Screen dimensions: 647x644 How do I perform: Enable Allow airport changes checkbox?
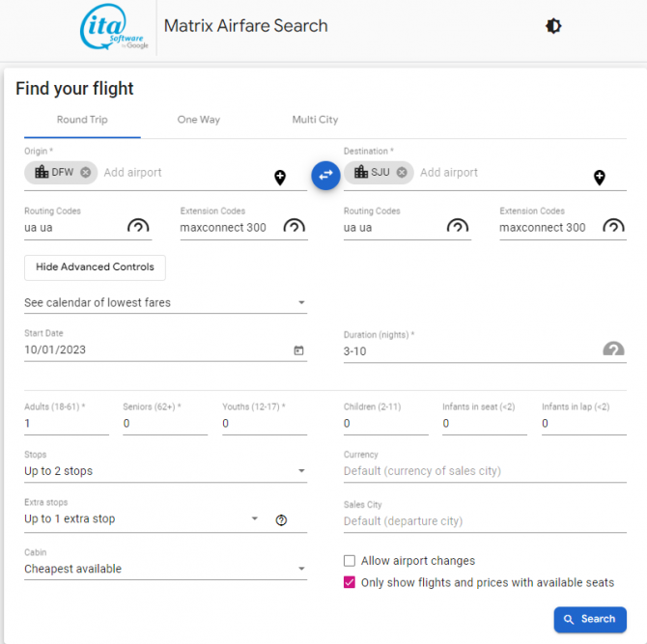(350, 561)
